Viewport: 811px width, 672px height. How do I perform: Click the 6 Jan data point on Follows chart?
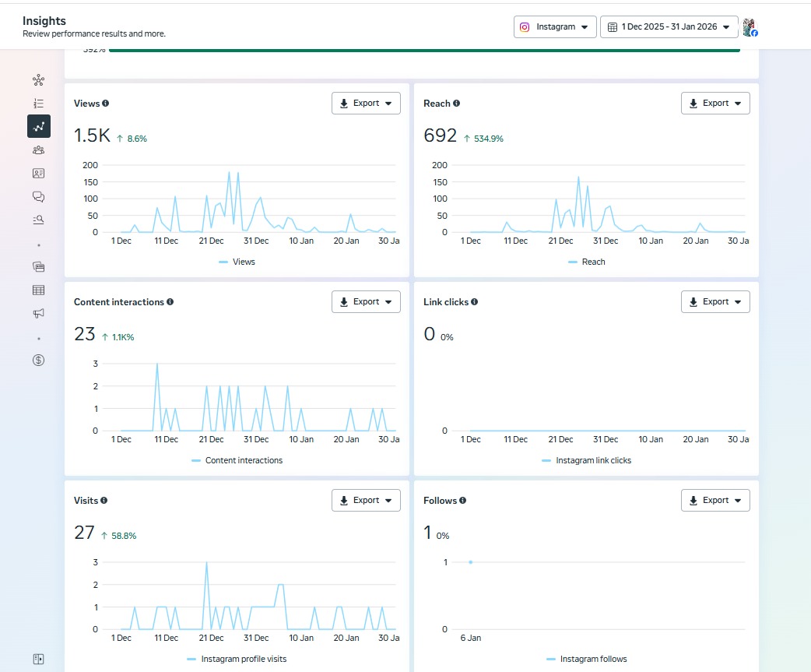point(471,562)
